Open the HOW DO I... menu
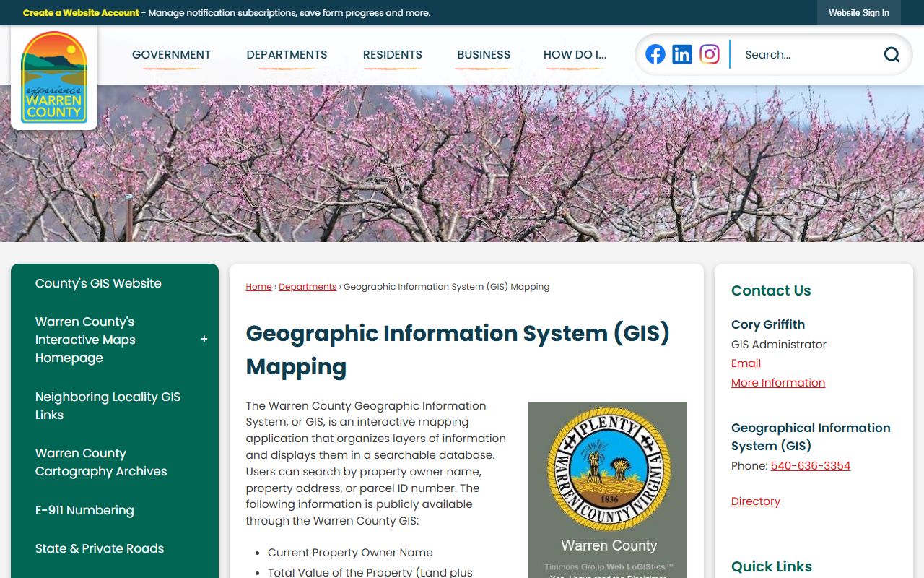The image size is (924, 578). pos(575,54)
